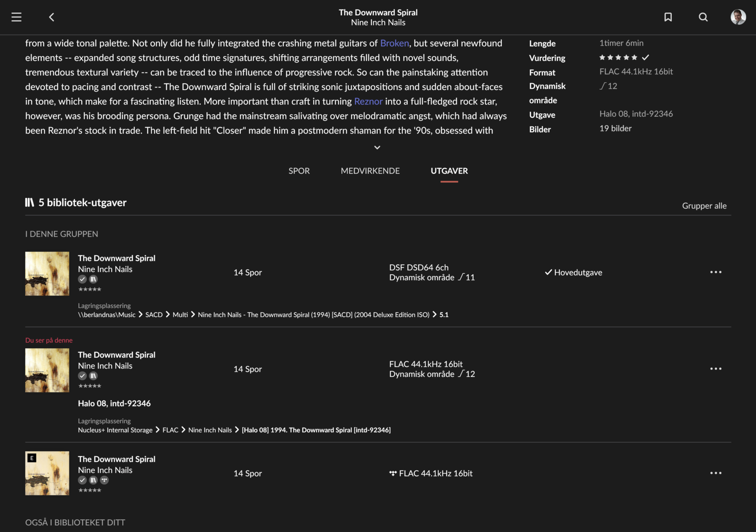Image resolution: width=756 pixels, height=532 pixels.
Task: Expand the SACD folder in storage path
Action: 154,315
